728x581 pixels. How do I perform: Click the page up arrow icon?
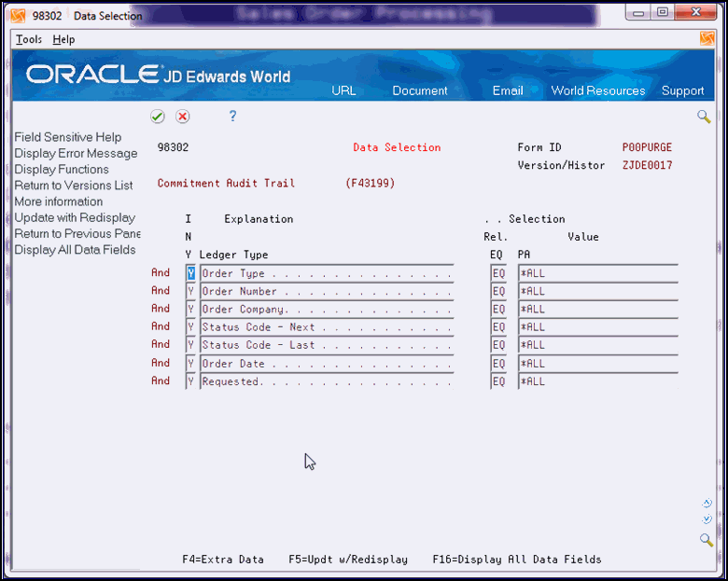pyautogui.click(x=707, y=503)
